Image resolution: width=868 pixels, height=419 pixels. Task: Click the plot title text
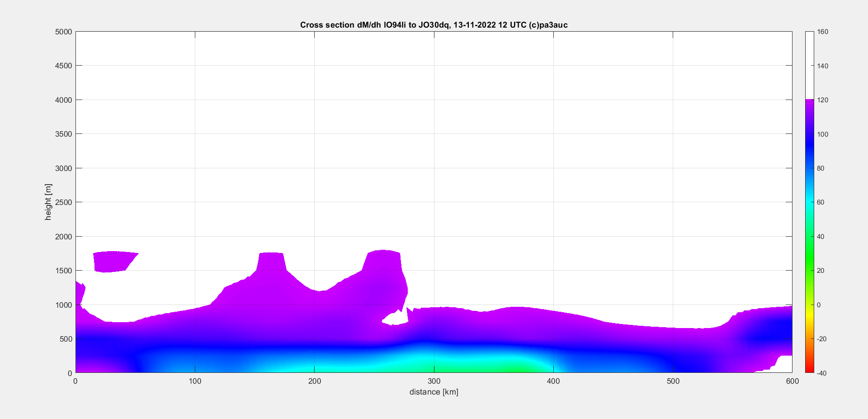click(434, 25)
